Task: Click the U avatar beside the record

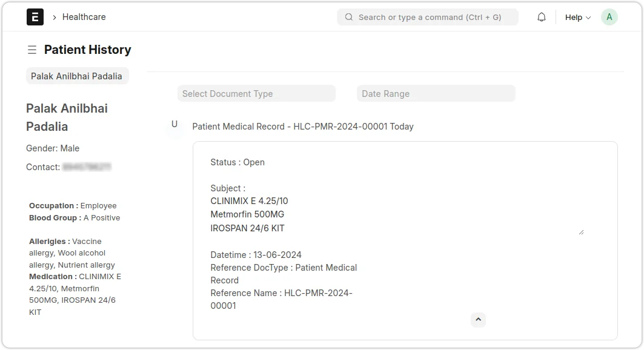Action: [x=175, y=124]
